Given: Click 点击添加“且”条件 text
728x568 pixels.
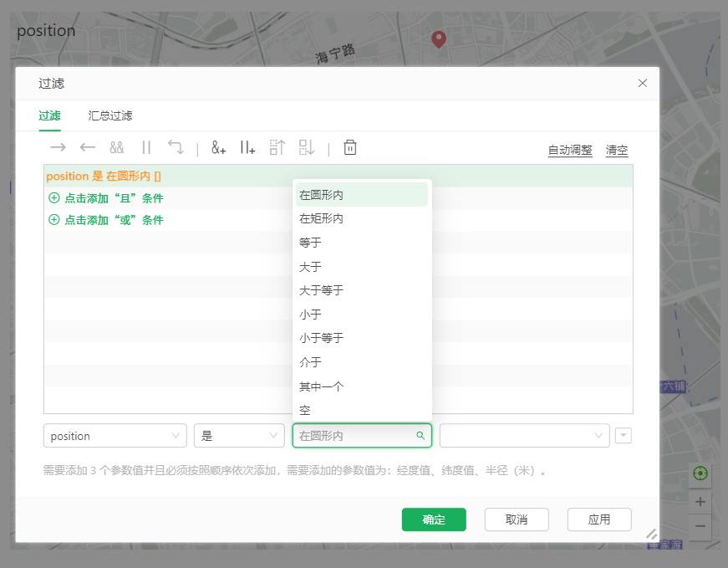Looking at the screenshot, I should tap(115, 198).
